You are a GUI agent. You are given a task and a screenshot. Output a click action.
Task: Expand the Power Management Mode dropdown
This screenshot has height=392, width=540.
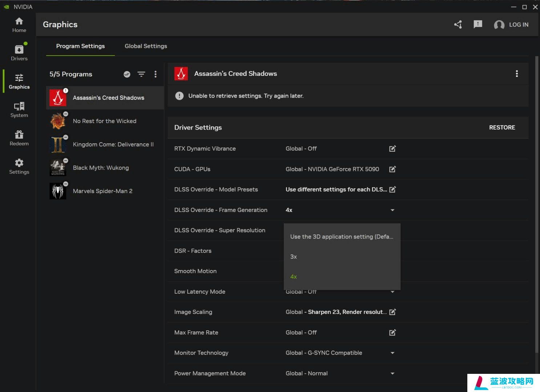click(392, 373)
